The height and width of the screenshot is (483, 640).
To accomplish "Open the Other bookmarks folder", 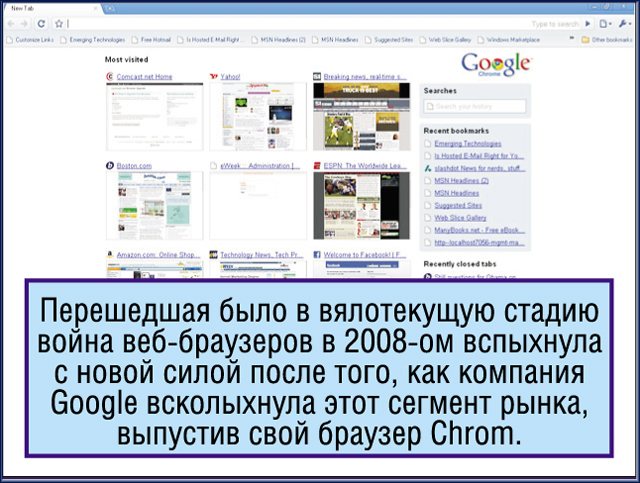I will coord(607,40).
